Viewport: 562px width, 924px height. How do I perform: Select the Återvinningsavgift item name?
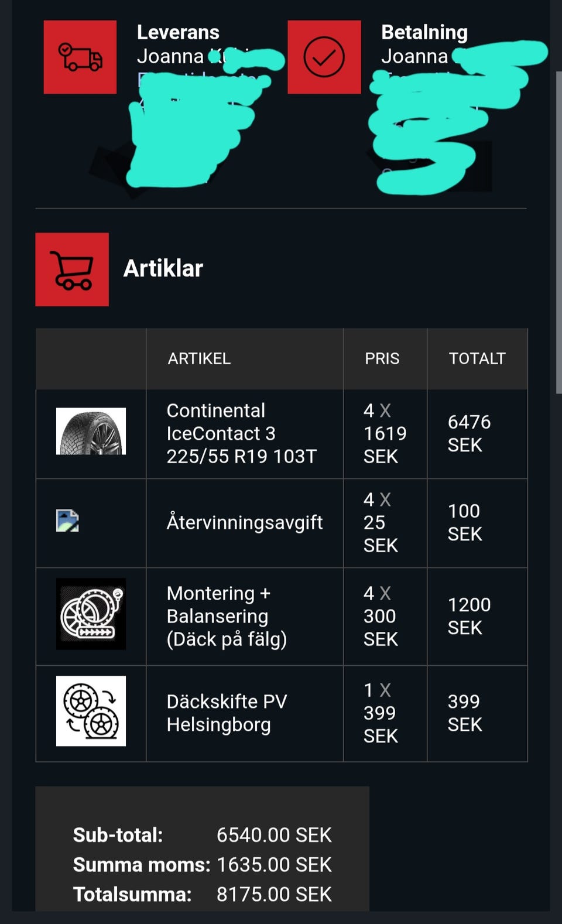[x=245, y=522]
